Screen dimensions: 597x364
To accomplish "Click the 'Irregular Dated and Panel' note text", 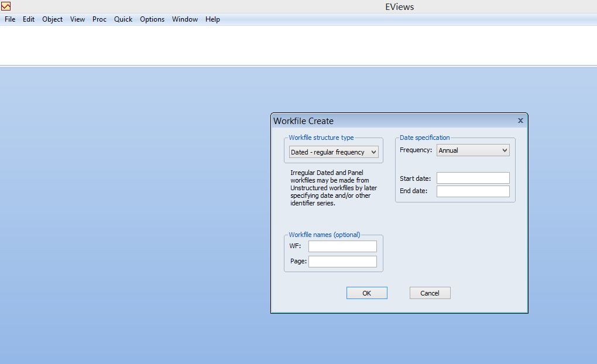I will (334, 188).
